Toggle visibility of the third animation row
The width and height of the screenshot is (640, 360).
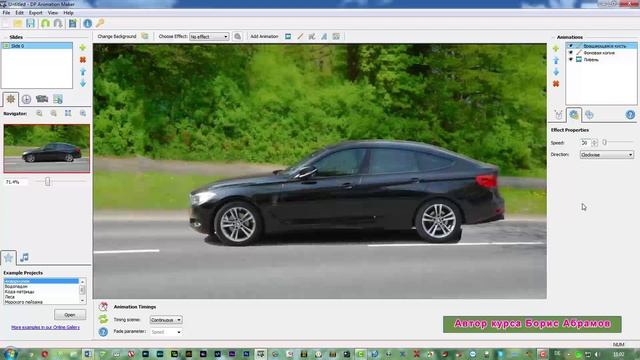tap(571, 60)
